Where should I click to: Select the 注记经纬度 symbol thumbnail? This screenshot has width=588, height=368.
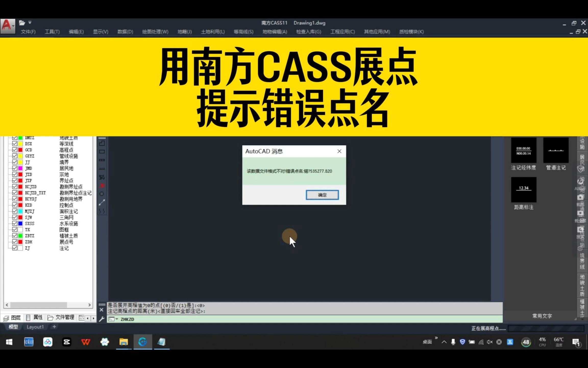pos(524,151)
